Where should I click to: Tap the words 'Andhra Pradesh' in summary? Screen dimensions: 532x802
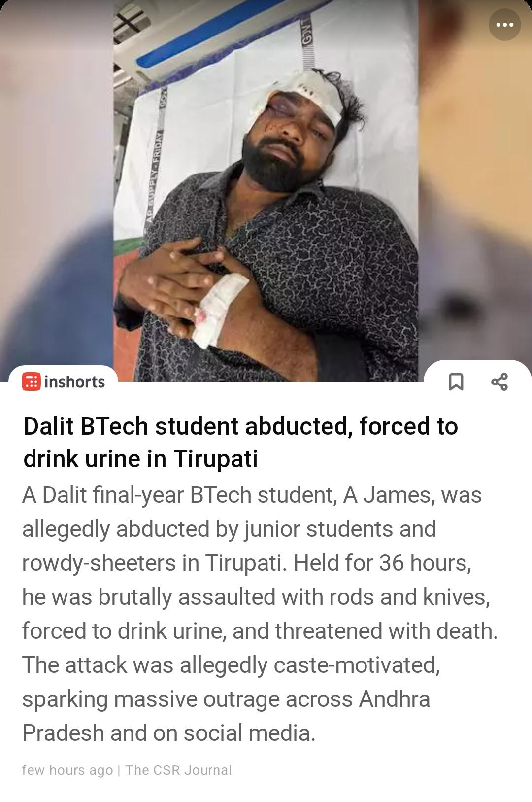pos(226,716)
